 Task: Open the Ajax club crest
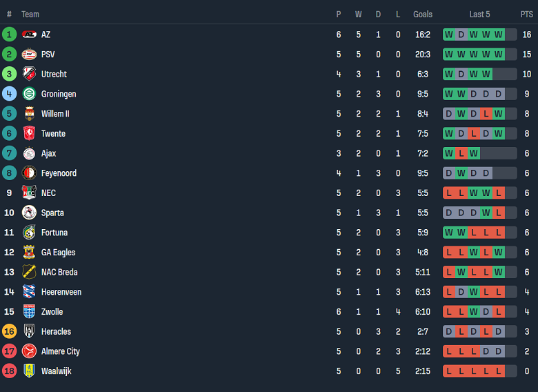click(x=29, y=153)
